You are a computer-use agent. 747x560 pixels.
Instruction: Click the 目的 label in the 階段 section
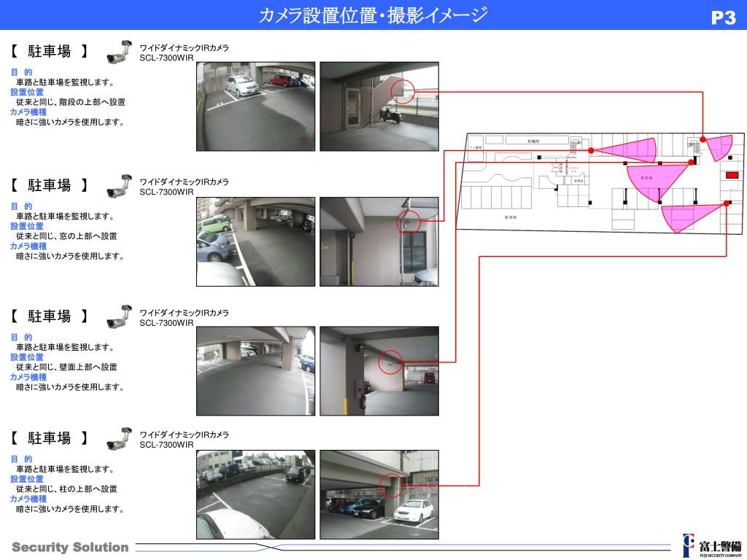click(21, 72)
